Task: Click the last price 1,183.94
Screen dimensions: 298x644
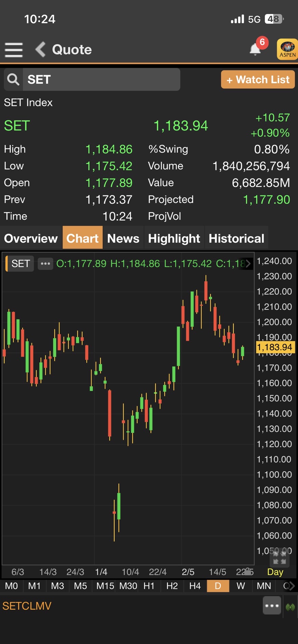Action: click(181, 126)
